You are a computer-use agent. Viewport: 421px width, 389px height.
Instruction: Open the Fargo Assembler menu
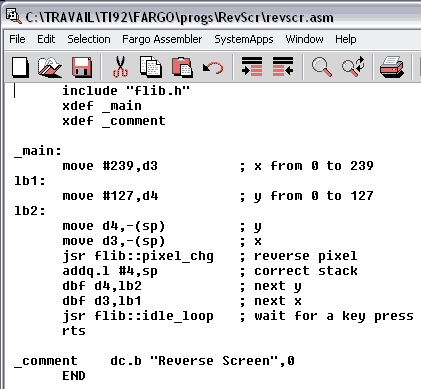tap(162, 39)
